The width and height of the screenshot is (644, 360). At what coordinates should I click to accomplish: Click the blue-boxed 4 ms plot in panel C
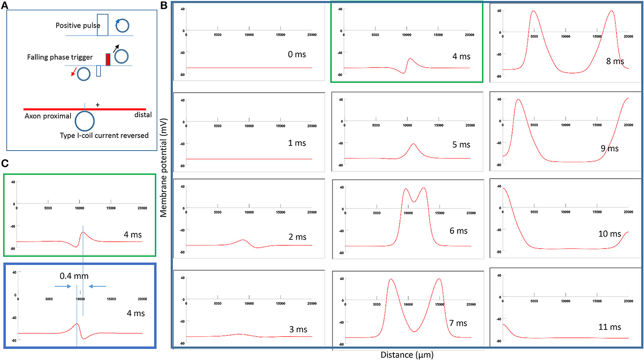pyautogui.click(x=79, y=306)
